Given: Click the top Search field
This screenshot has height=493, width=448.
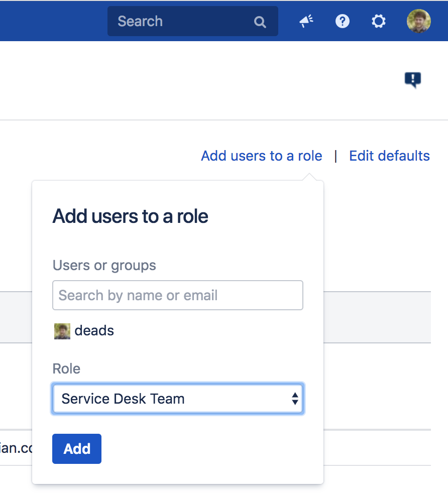Looking at the screenshot, I should 192,21.
